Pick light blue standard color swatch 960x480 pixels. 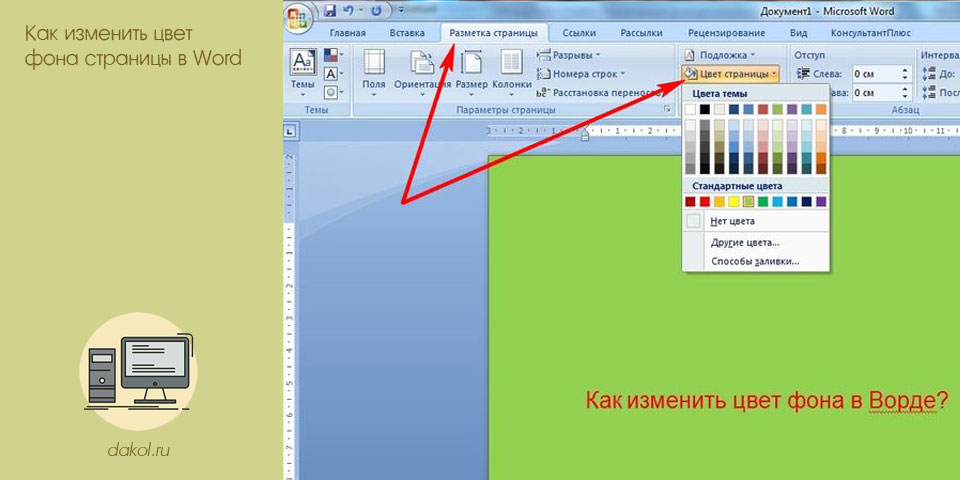777,201
